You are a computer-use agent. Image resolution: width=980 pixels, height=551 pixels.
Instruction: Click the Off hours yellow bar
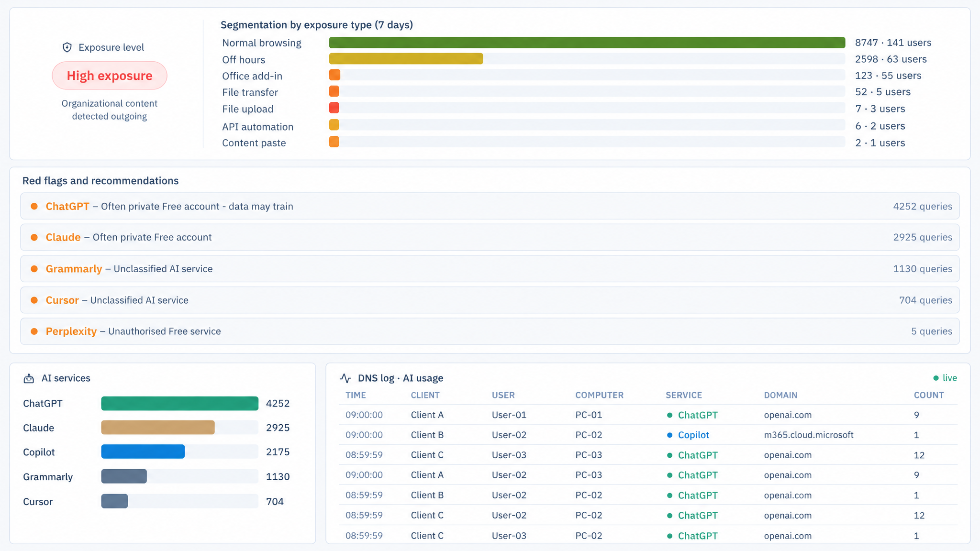point(406,59)
